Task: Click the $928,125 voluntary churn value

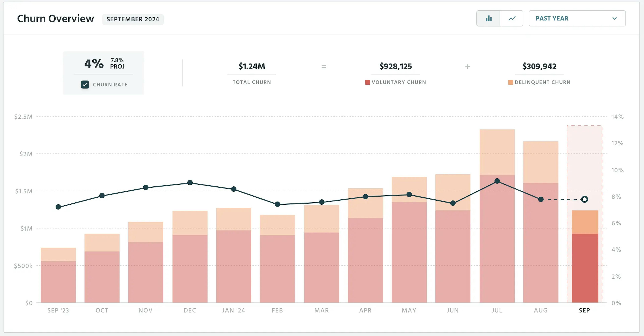Action: (x=395, y=66)
